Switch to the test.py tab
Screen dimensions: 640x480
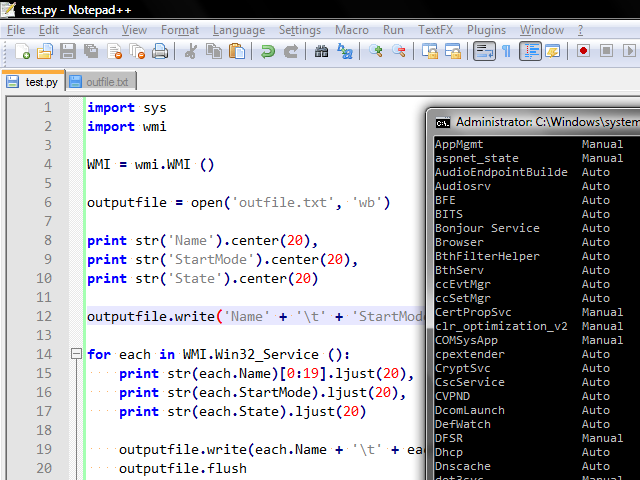click(x=33, y=81)
